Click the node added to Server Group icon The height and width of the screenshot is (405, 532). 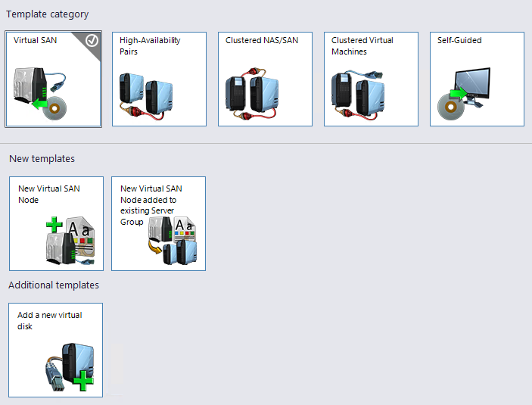172,238
